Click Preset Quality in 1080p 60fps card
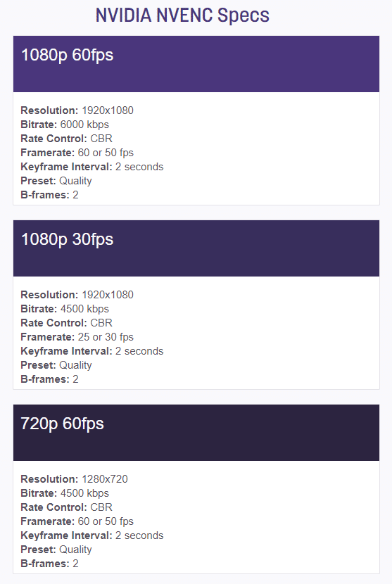Screen dimensions: 392x584 (56, 181)
